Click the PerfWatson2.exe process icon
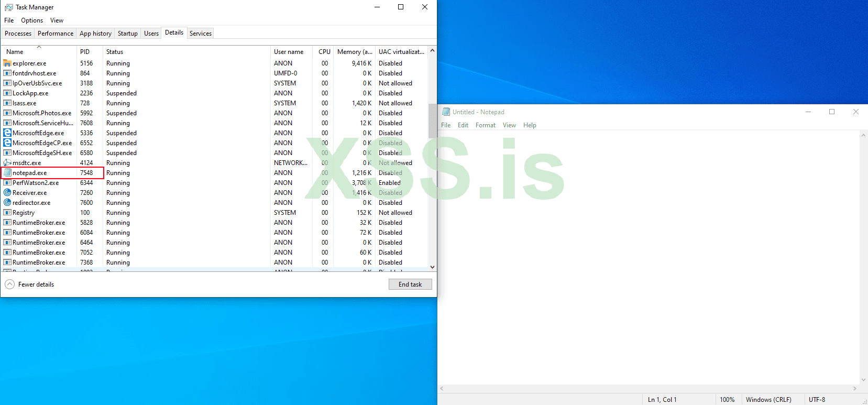 [7, 183]
